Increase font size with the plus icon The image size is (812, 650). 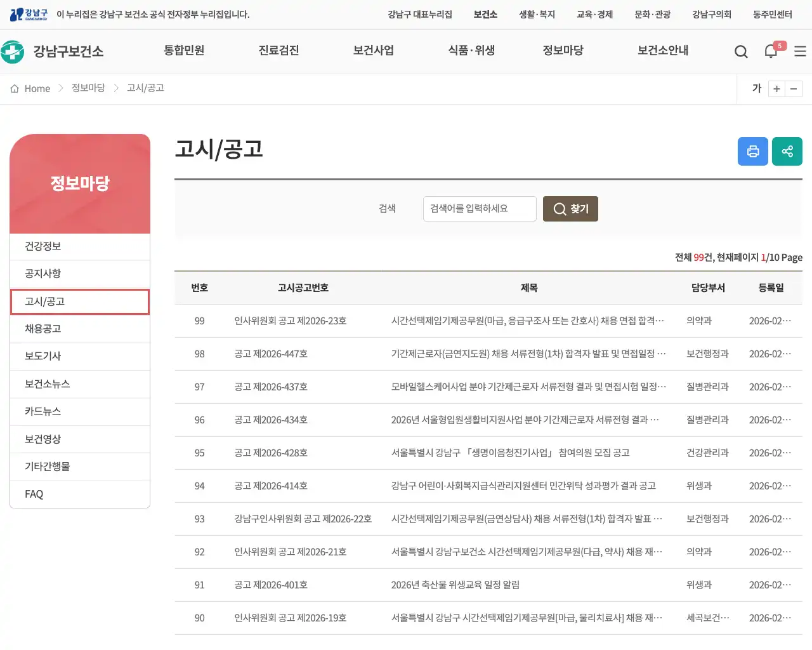pyautogui.click(x=776, y=89)
